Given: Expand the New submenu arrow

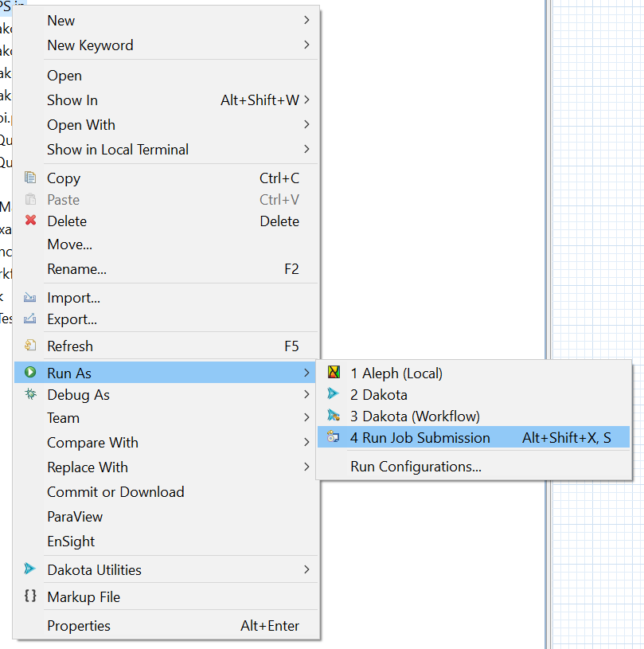Looking at the screenshot, I should (x=306, y=20).
